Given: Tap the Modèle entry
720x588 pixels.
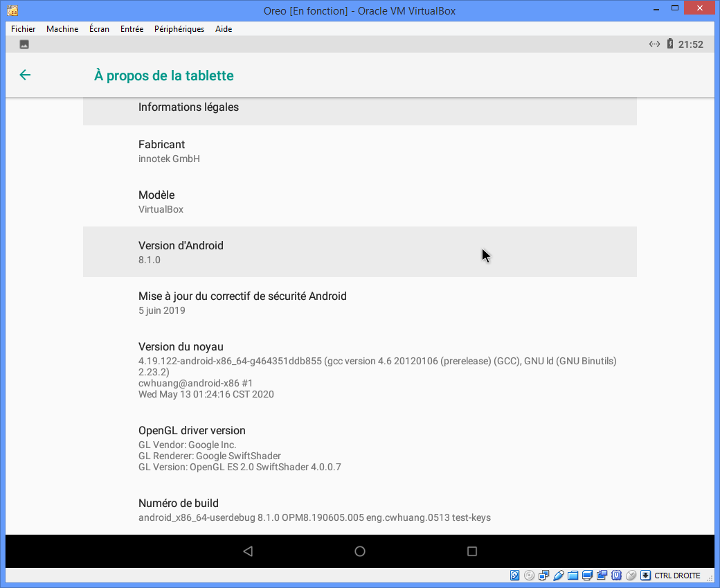Looking at the screenshot, I should [360, 202].
